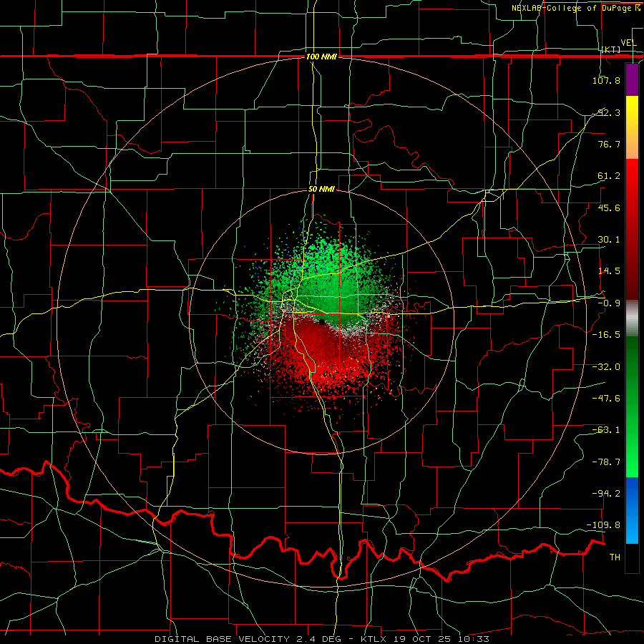Click the 14.5 legend value

pos(609,271)
